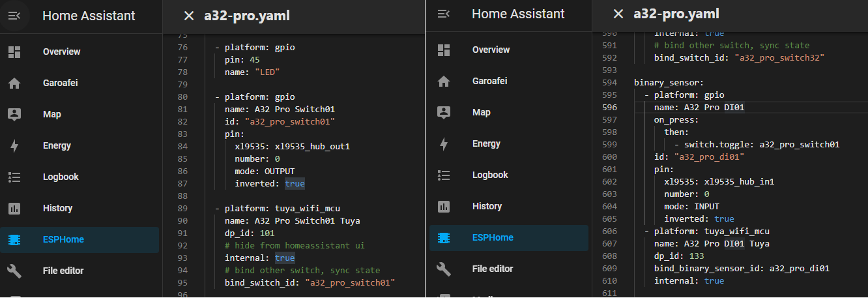Screen dimensions: 868x298
Task: Collapse the left sidebar using the hamburger icon
Action: [x=14, y=16]
